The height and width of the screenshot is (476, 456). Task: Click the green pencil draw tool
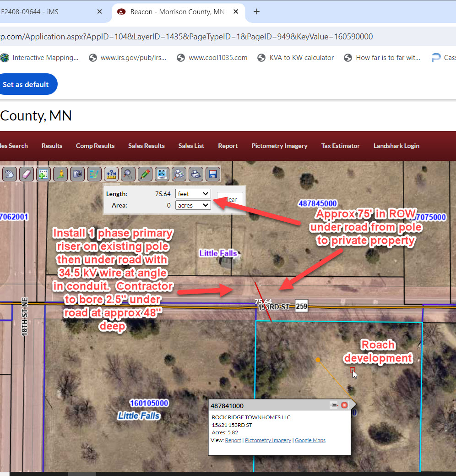[145, 174]
